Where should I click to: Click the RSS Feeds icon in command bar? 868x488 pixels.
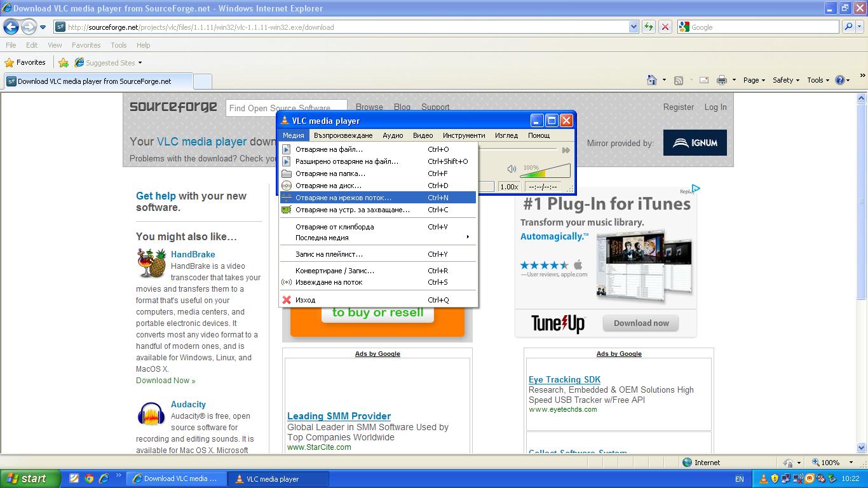coord(679,80)
